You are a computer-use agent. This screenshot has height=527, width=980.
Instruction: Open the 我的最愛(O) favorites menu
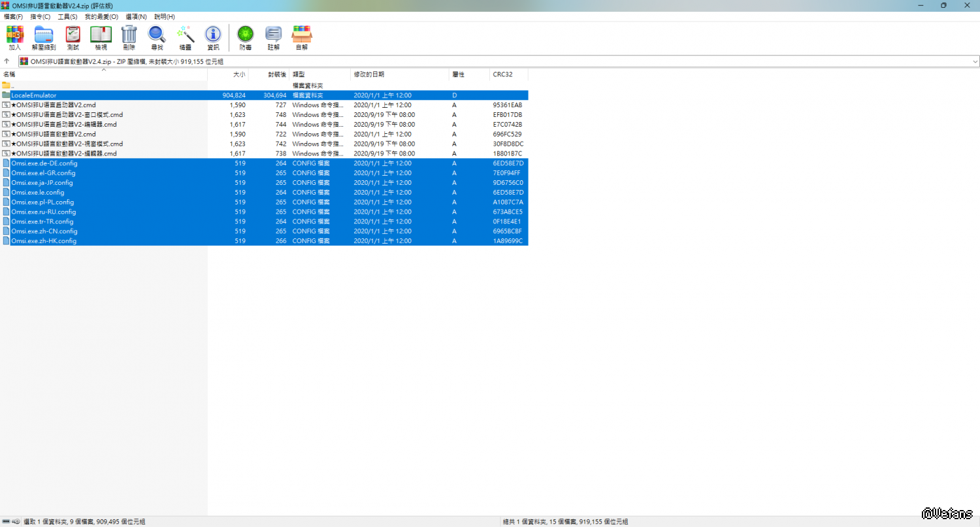click(x=101, y=16)
